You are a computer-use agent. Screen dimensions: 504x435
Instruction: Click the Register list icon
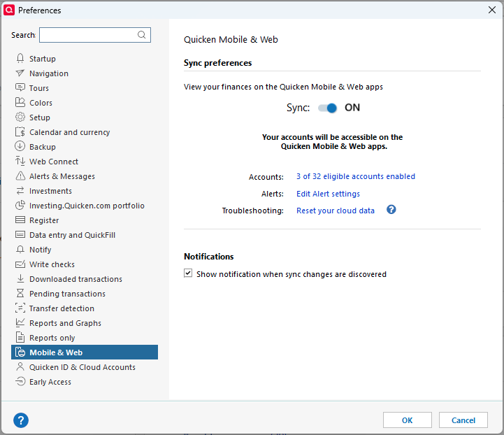click(x=20, y=220)
